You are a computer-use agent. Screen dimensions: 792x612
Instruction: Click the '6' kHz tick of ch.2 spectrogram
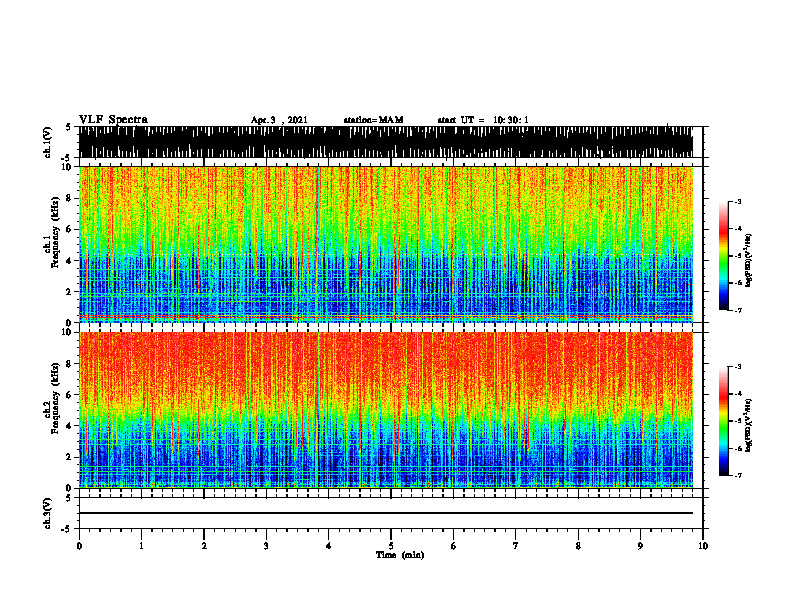(69, 395)
